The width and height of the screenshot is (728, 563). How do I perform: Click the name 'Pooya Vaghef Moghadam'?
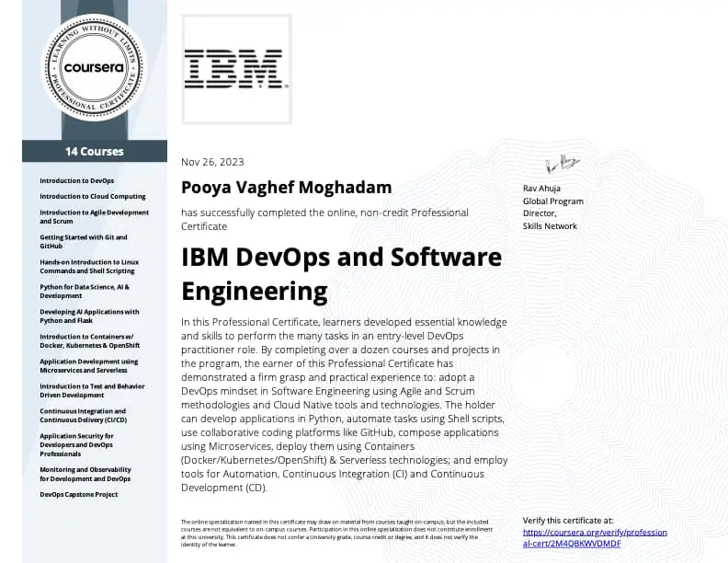pyautogui.click(x=287, y=187)
